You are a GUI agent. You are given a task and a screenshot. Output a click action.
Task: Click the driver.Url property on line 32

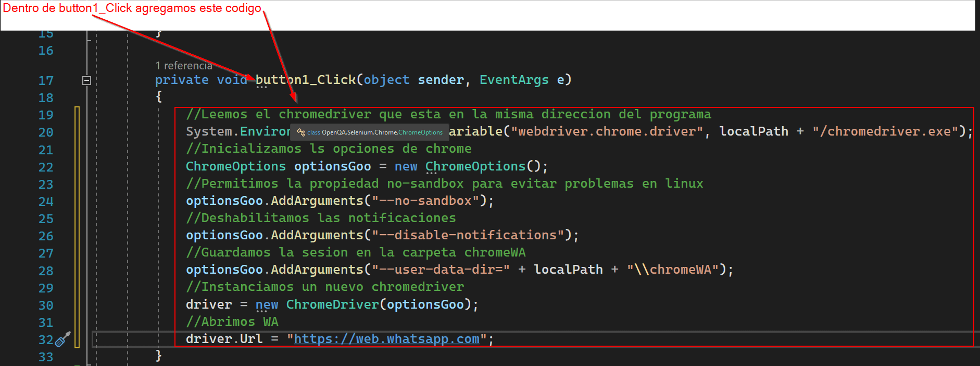pyautogui.click(x=224, y=339)
